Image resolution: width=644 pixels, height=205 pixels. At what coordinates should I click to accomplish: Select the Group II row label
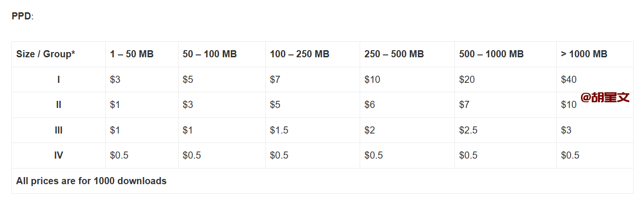point(58,105)
